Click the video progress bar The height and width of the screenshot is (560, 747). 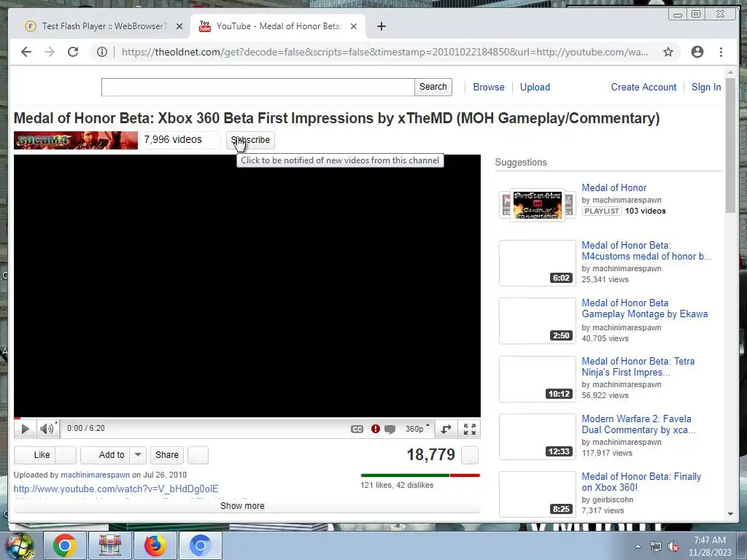pos(247,418)
